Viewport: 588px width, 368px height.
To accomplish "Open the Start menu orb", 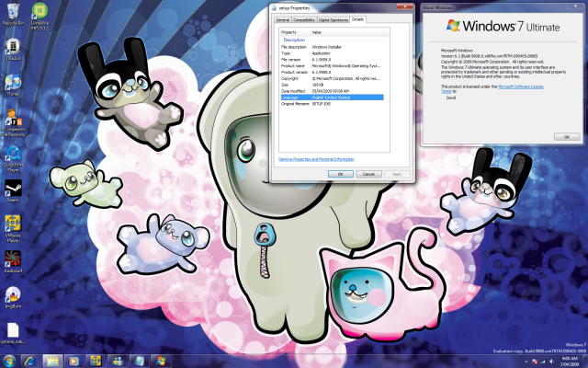I will (x=9, y=361).
